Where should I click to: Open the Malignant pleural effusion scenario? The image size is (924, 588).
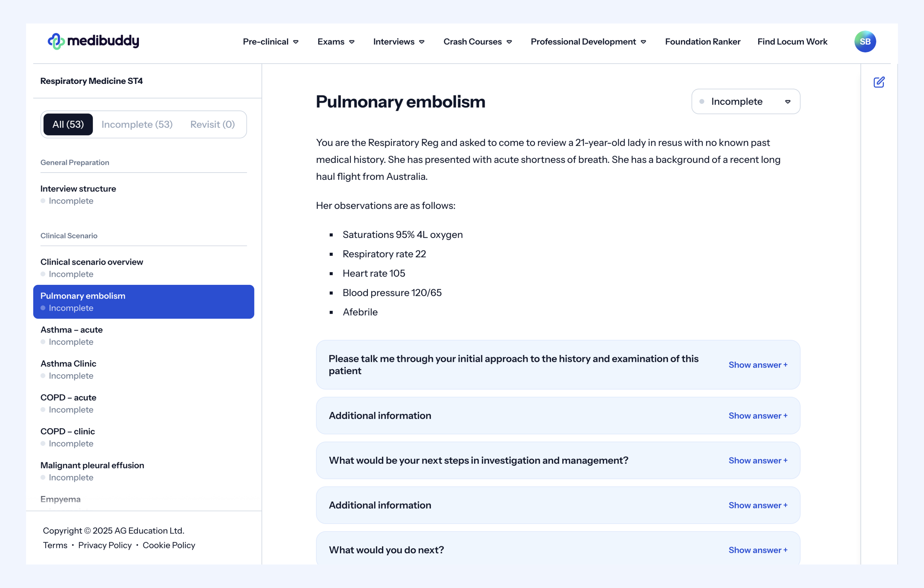tap(92, 465)
